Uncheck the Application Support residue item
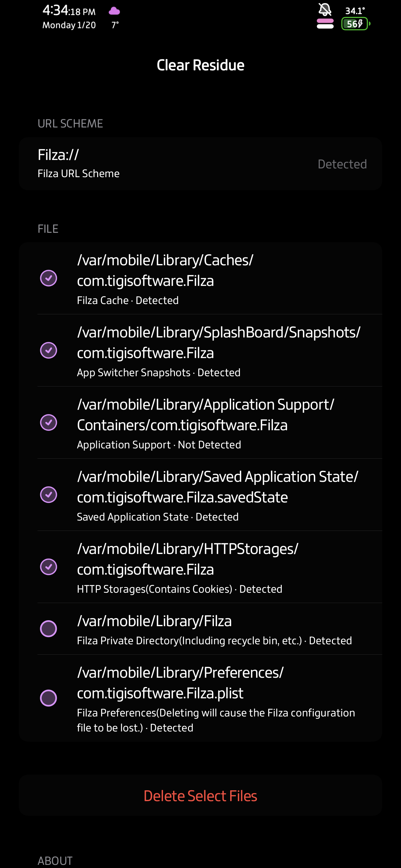 (48, 422)
